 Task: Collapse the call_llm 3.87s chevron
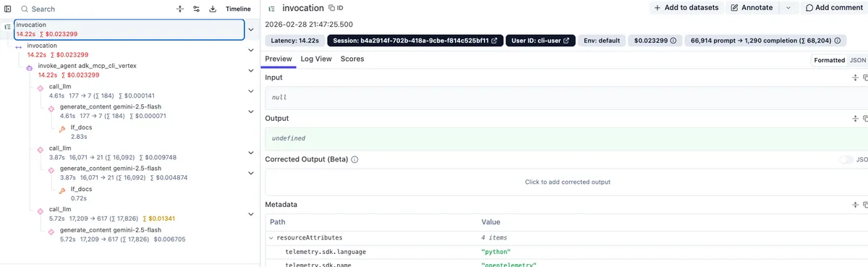[250, 153]
